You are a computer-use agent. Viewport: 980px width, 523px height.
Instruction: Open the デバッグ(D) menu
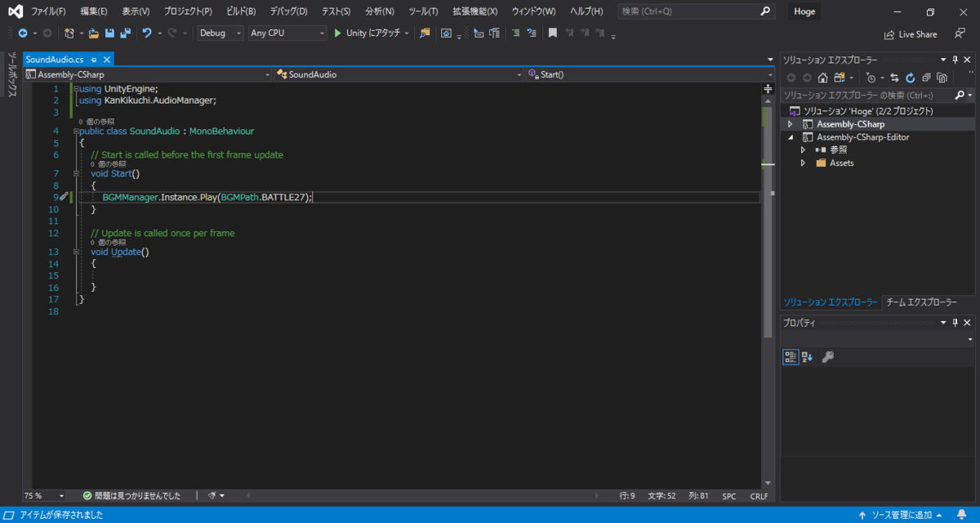click(x=289, y=11)
